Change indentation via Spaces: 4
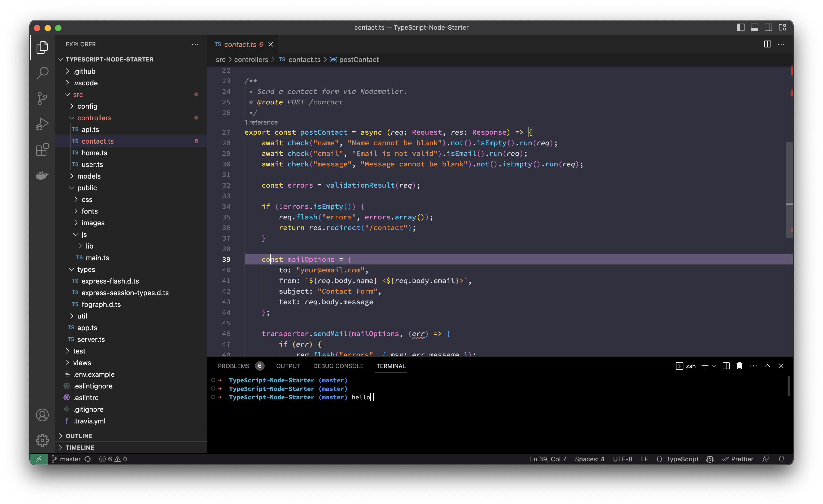The image size is (823, 504). click(x=589, y=459)
